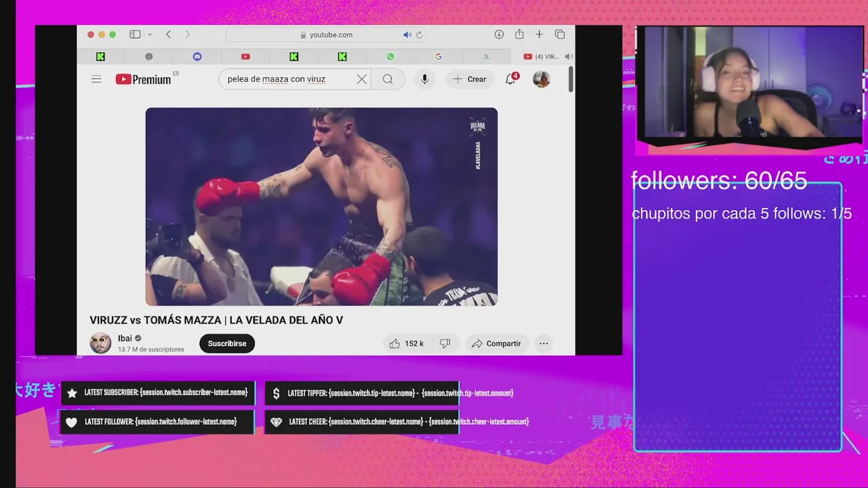
Task: Open the Ibai channel name link
Action: click(125, 338)
